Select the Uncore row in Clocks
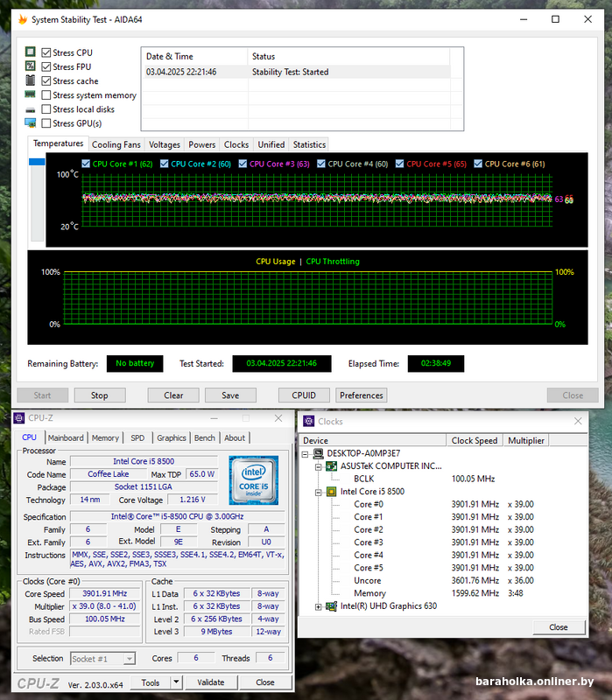 coord(444,580)
